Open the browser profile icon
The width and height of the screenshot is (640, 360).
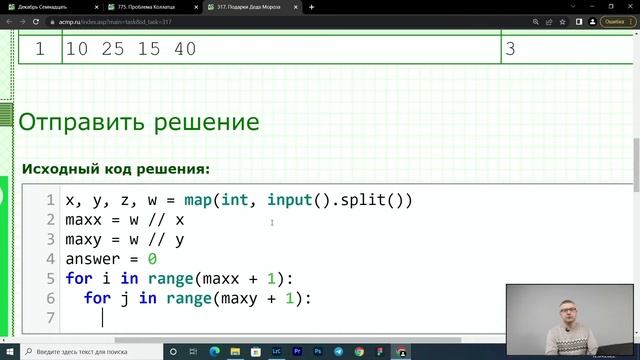(592, 22)
